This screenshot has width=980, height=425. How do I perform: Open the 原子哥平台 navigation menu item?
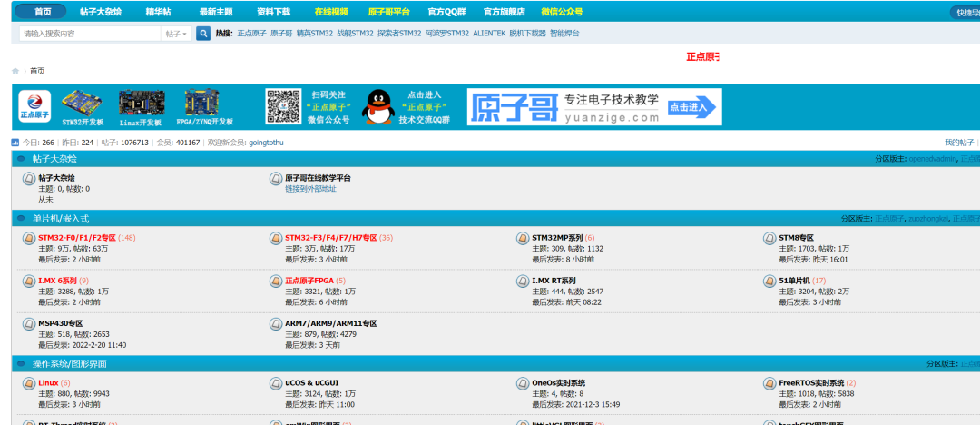coord(388,12)
